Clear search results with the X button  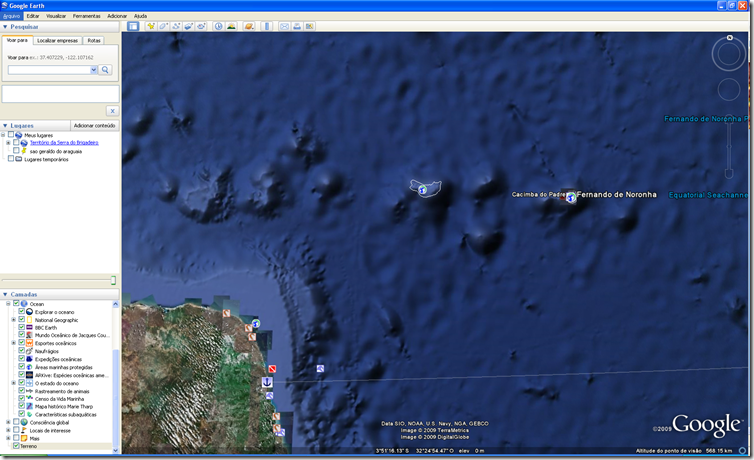point(112,111)
